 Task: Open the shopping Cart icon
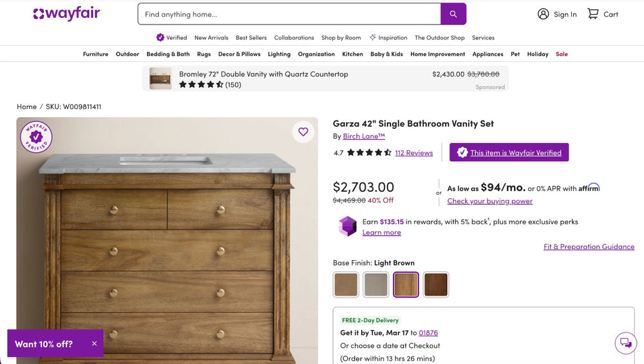(x=593, y=14)
